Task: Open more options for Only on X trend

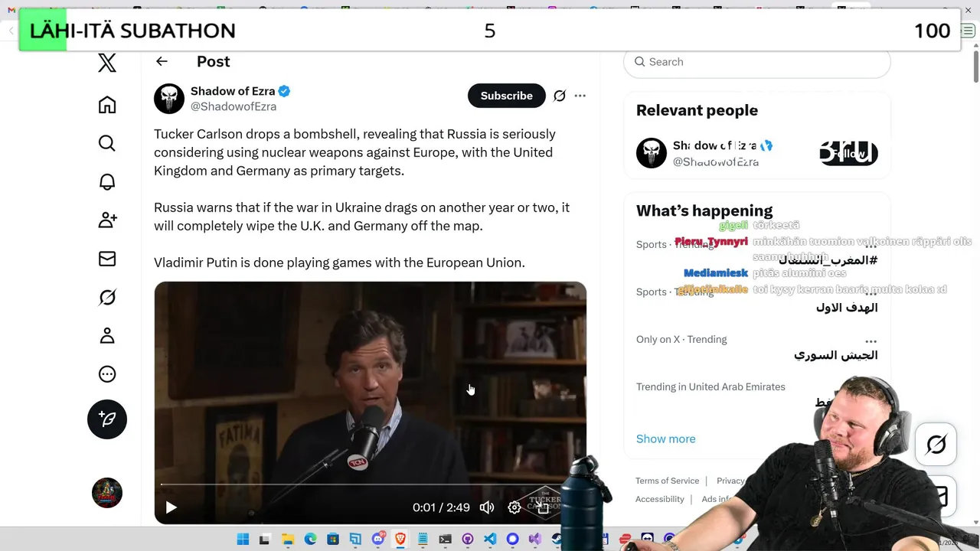Action: pyautogui.click(x=871, y=341)
